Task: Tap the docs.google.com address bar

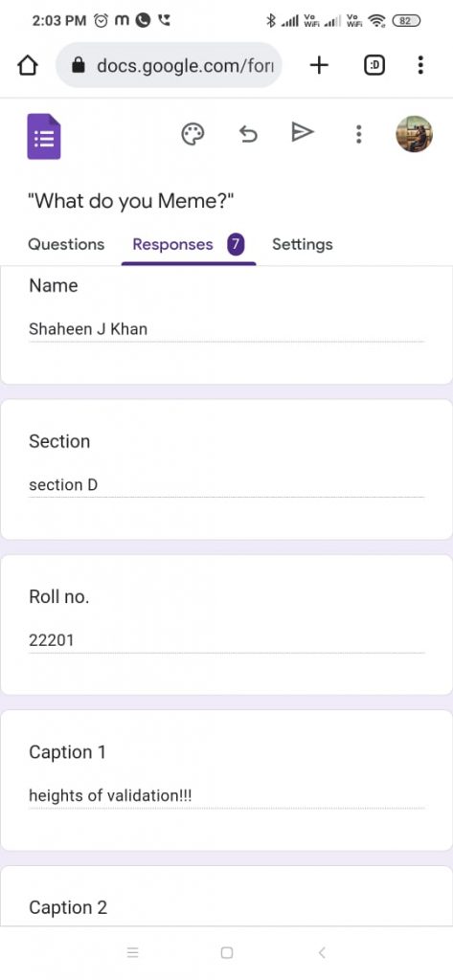Action: 169,65
